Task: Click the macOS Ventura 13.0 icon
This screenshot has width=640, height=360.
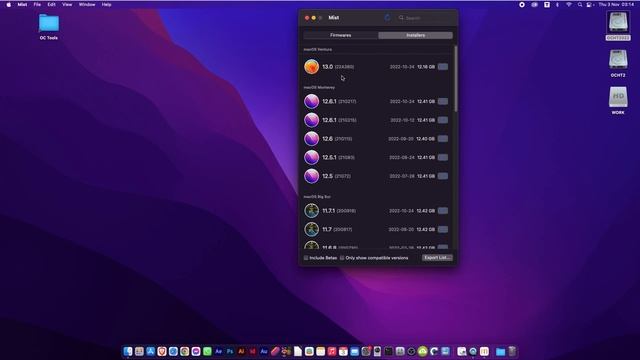Action: (x=311, y=67)
